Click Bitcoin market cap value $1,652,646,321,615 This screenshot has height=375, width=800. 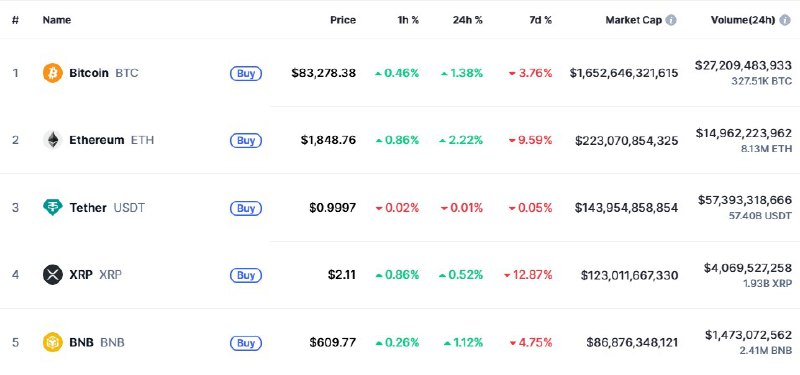624,73
